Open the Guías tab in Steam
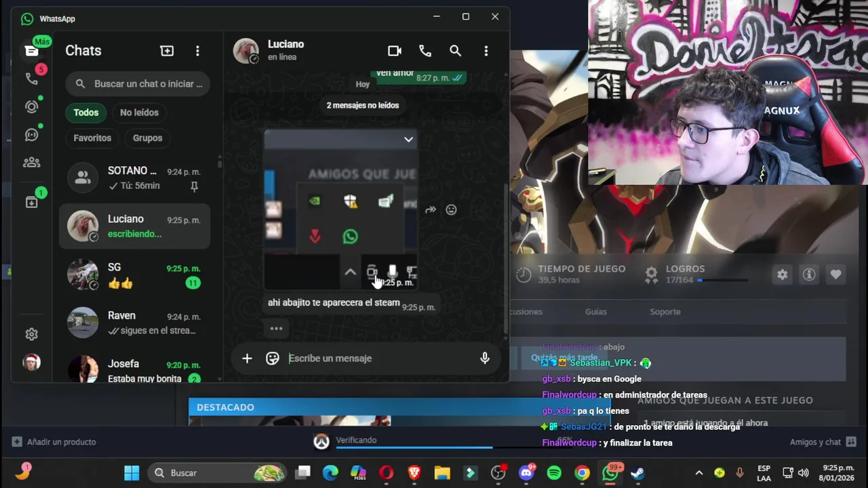The image size is (868, 488). coord(596,312)
